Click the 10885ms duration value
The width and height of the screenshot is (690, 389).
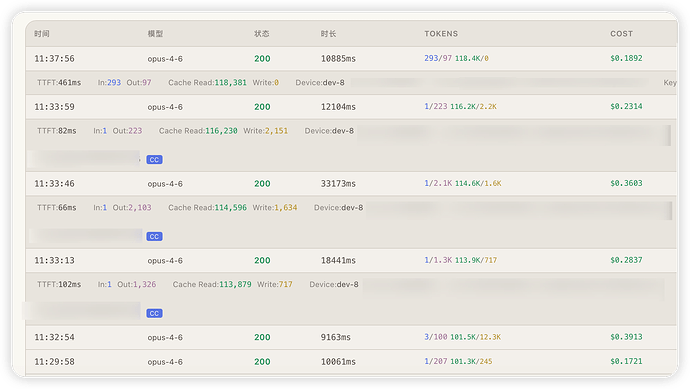(x=338, y=59)
